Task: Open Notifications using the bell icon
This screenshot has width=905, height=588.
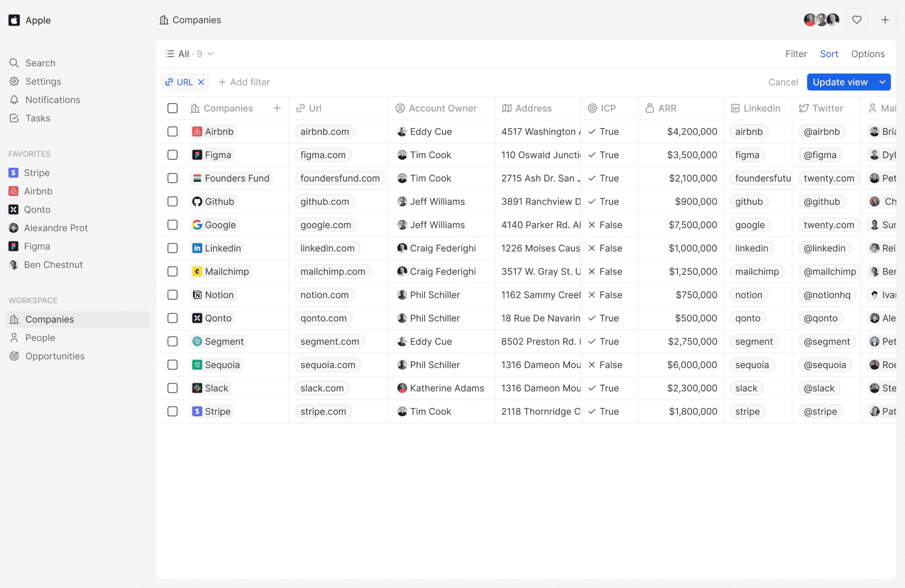Action: click(53, 100)
